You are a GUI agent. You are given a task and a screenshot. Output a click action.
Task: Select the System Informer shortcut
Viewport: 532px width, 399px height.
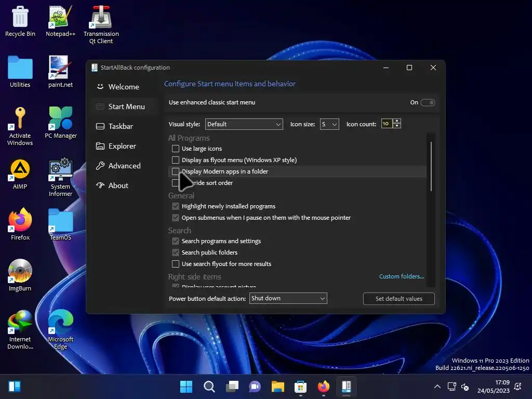click(x=60, y=178)
